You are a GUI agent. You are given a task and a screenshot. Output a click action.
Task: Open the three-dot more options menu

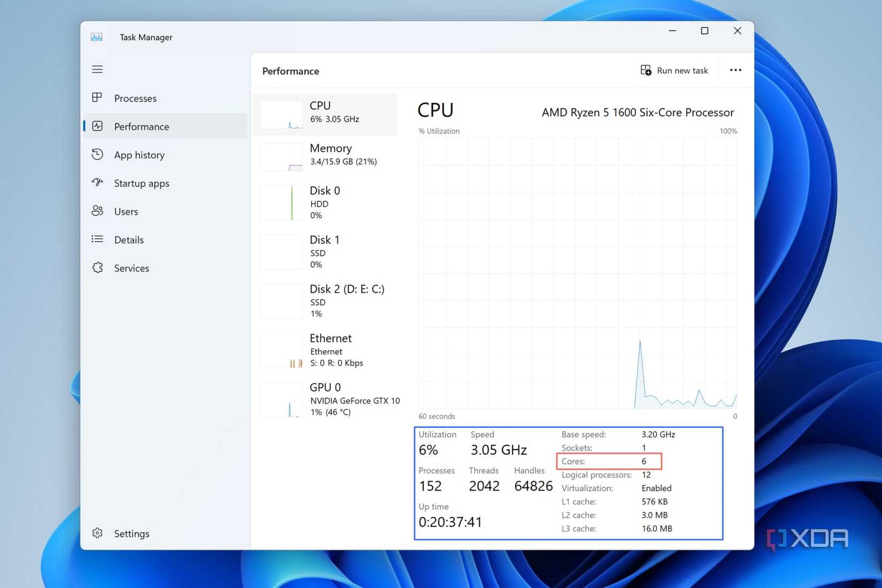pos(736,70)
